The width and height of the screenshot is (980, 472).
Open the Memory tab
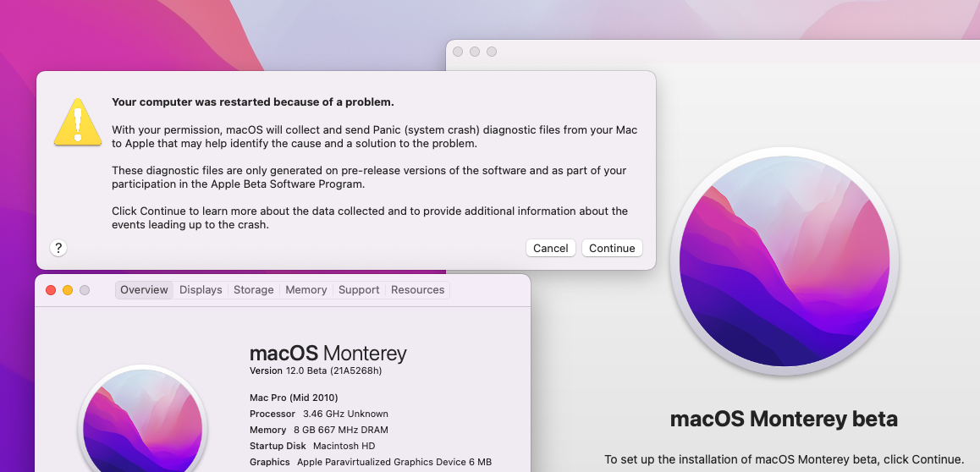pyautogui.click(x=306, y=289)
